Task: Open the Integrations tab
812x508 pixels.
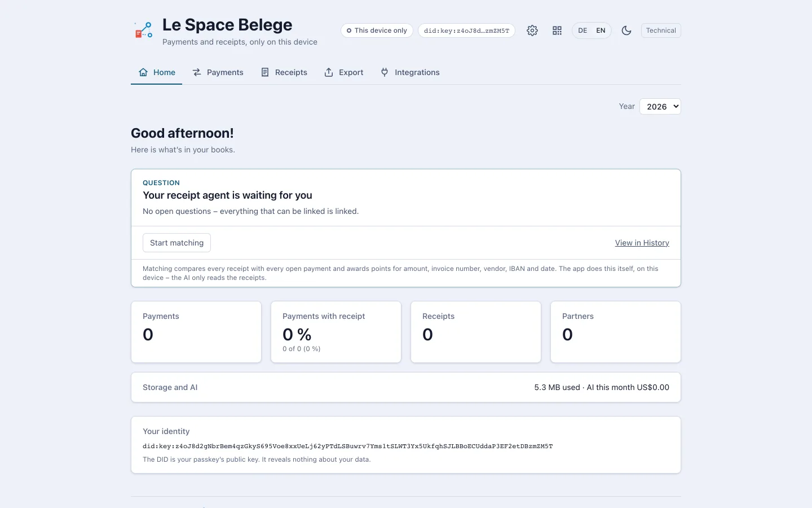Action: (410, 72)
